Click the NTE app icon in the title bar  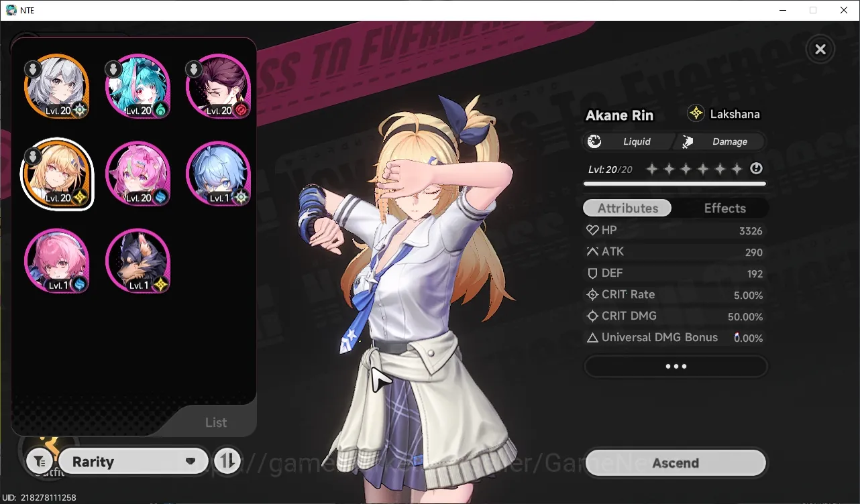(x=11, y=10)
